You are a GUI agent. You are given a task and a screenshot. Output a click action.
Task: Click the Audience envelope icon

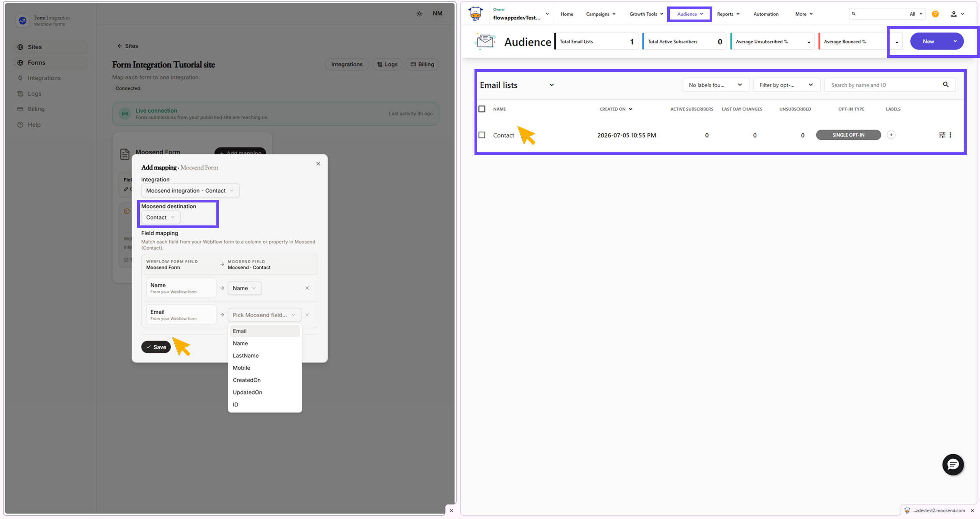click(x=485, y=41)
